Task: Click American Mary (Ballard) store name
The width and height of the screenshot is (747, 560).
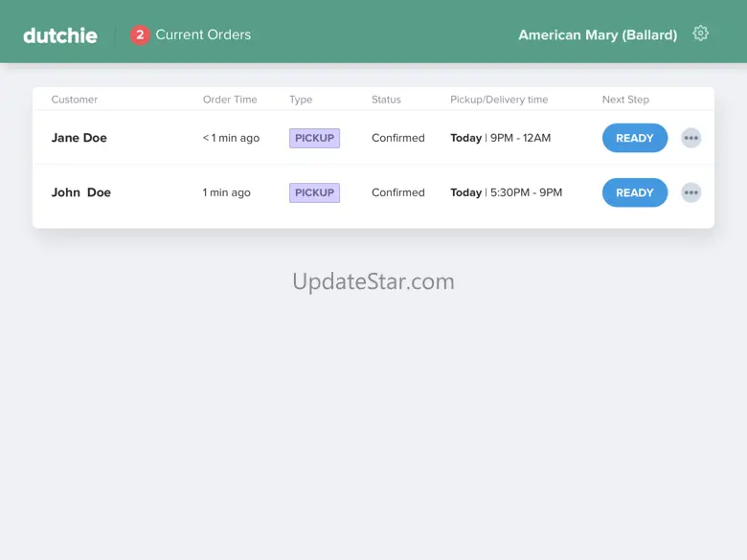Action: pyautogui.click(x=598, y=34)
